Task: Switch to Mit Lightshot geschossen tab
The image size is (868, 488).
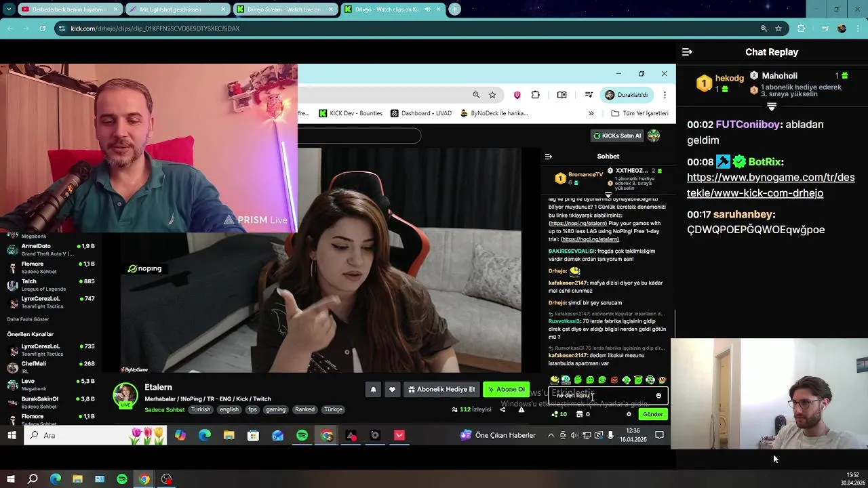Action: pyautogui.click(x=176, y=9)
